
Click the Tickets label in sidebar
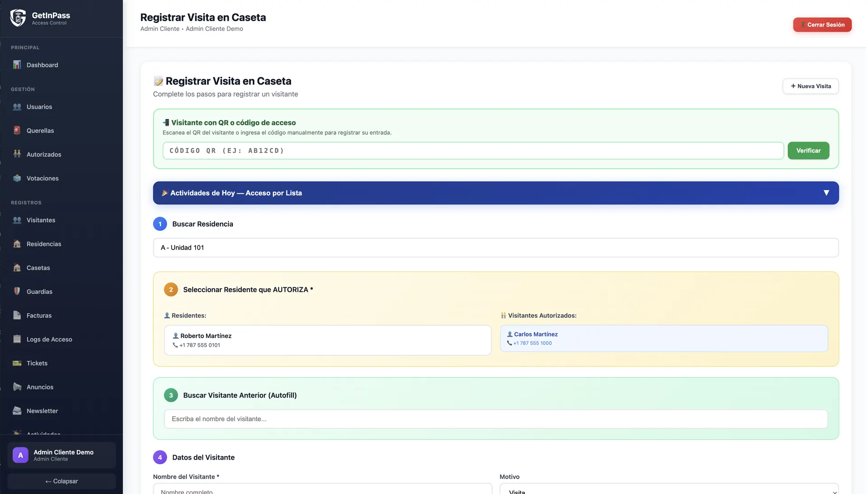pos(37,363)
